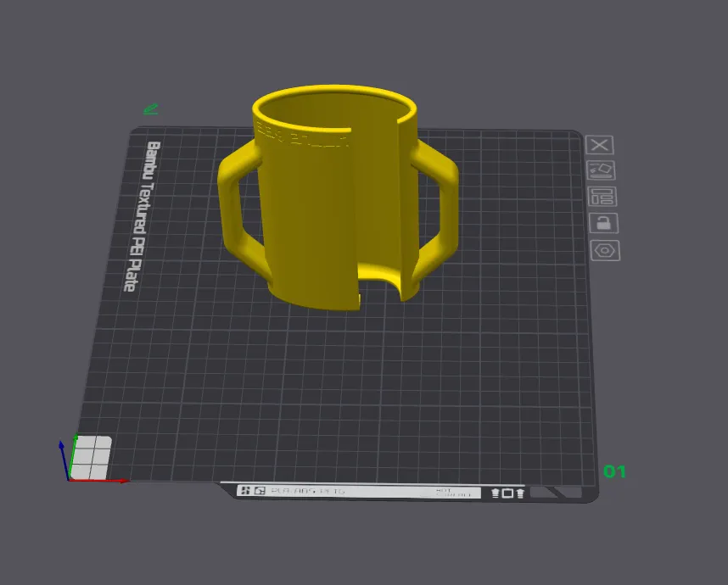728x585 pixels.
Task: Click the PLA/ABS/PETG bed label strip
Action: tap(308, 491)
